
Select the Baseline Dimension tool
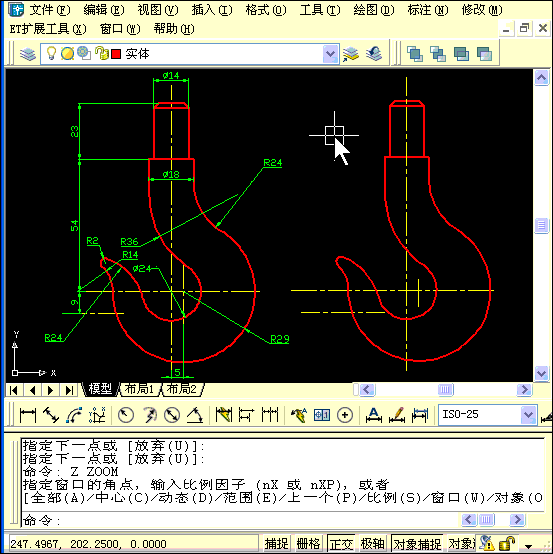click(247, 415)
